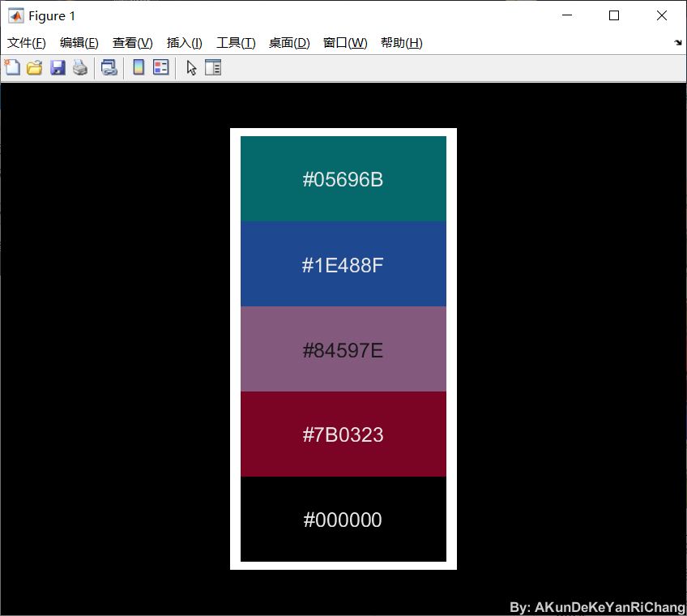Screen dimensions: 687x616
Task: Click the Link Plot toolbar icon
Action: coord(109,67)
